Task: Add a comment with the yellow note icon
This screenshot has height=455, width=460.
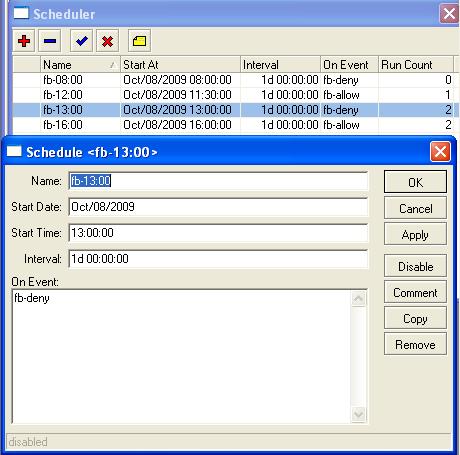Action: [139, 41]
